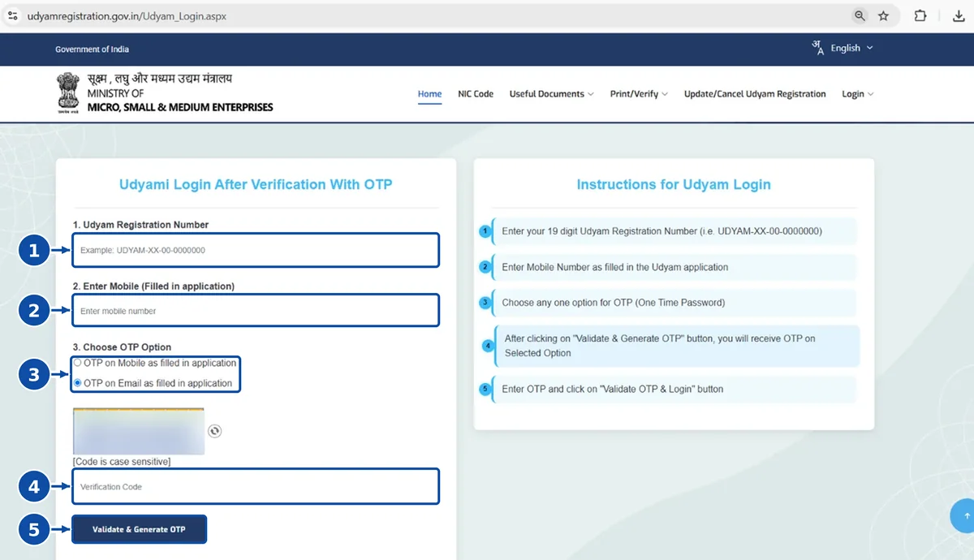Click the browser address bar URL
The image size is (974, 560).
127,15
